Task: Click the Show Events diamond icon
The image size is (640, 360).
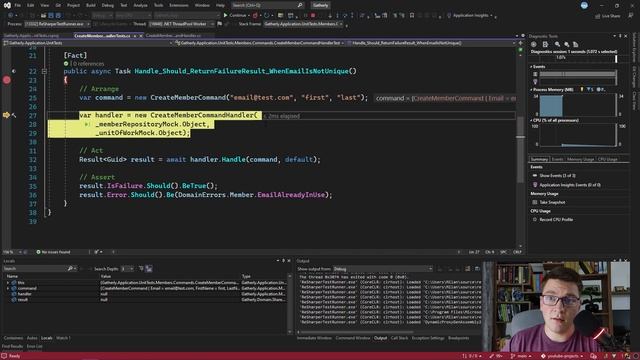Action: (535, 176)
